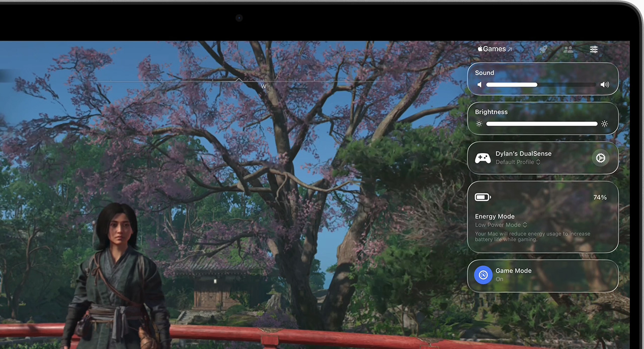Viewport: 644px width, 349px height.
Task: Click the battery level icon
Action: click(x=483, y=197)
